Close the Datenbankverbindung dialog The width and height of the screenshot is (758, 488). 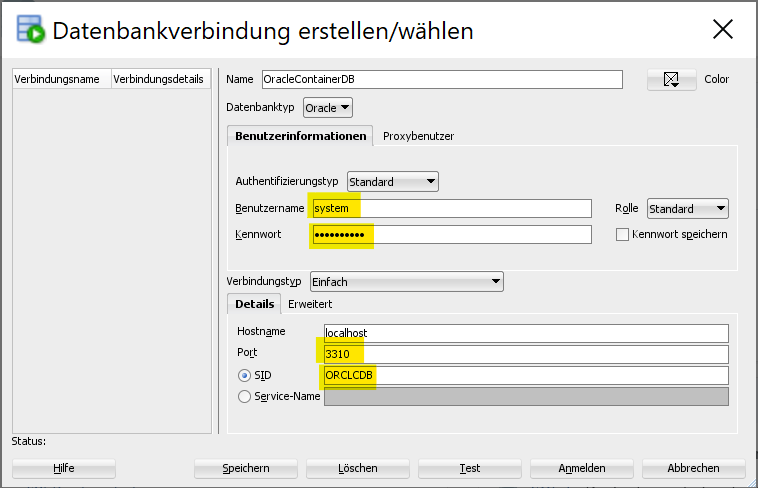pyautogui.click(x=723, y=30)
